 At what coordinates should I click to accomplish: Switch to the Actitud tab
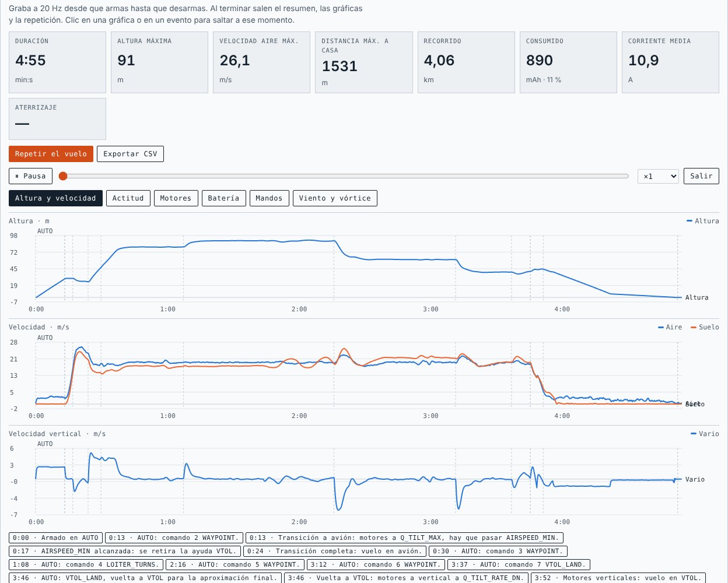point(128,198)
